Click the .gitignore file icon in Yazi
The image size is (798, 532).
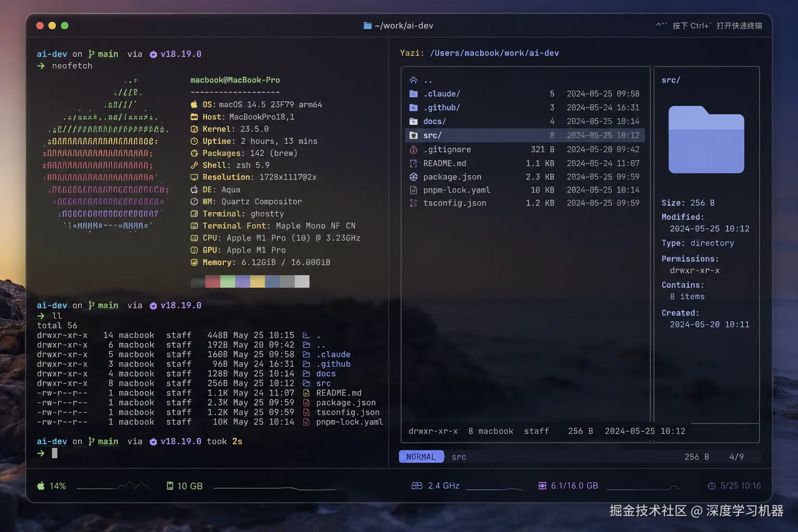click(x=414, y=150)
